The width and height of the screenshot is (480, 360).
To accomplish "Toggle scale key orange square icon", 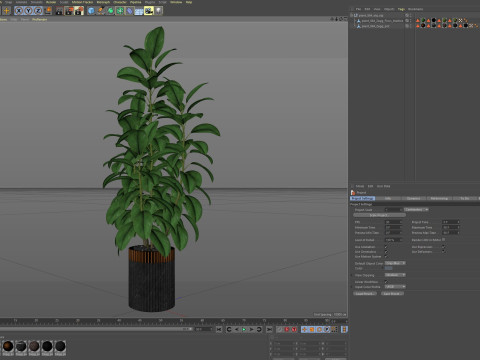I will click(312, 329).
